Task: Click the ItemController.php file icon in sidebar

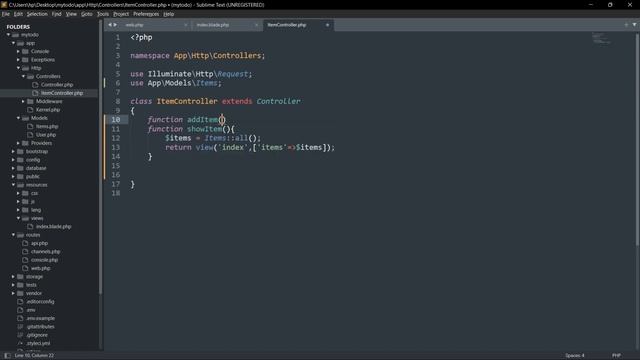Action: coord(35,93)
